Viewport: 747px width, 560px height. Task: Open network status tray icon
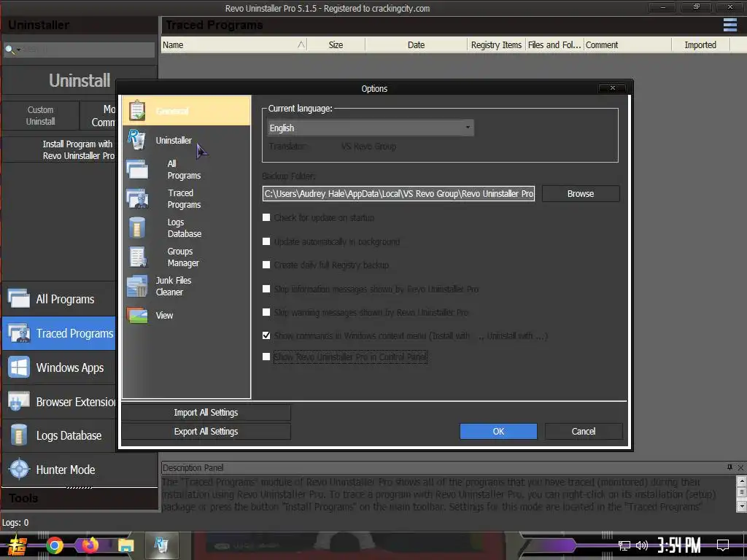pos(624,545)
